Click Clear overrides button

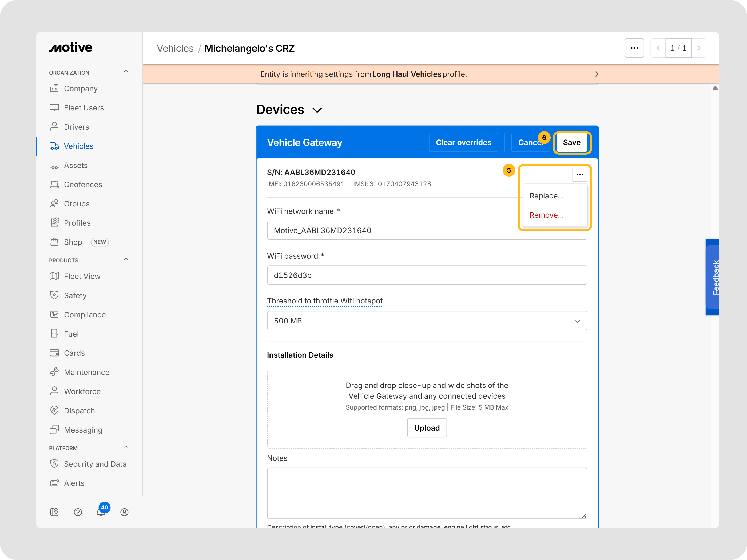click(x=463, y=142)
